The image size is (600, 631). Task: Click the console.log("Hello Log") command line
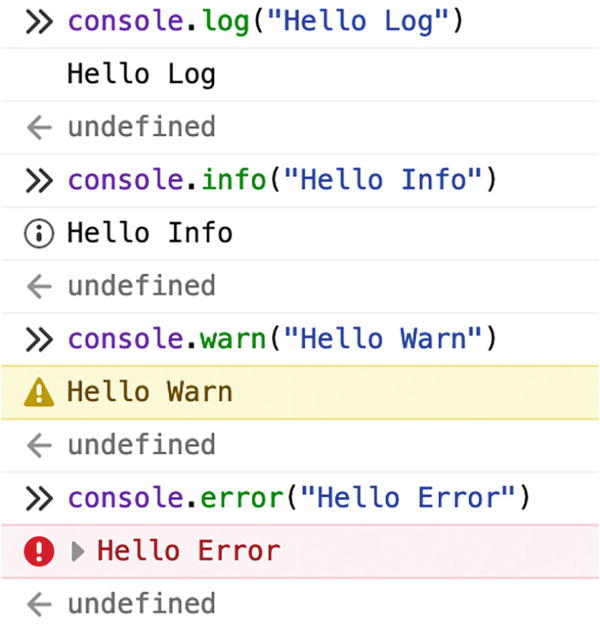266,22
